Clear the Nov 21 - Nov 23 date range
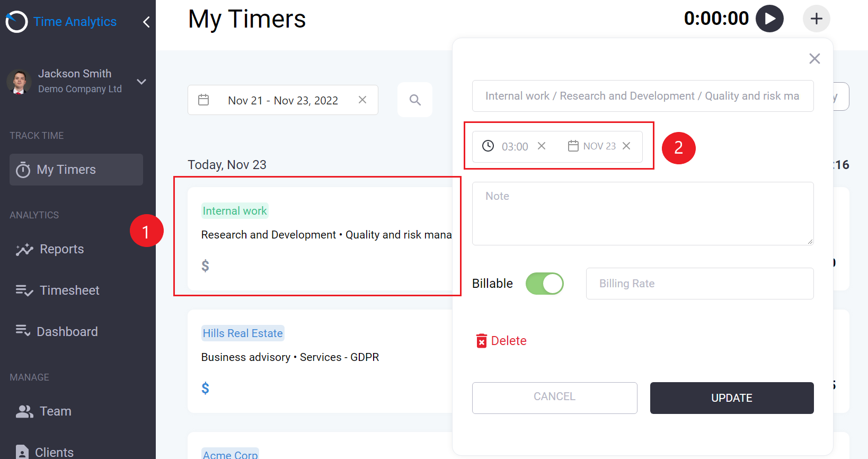This screenshot has height=459, width=868. pyautogui.click(x=362, y=100)
